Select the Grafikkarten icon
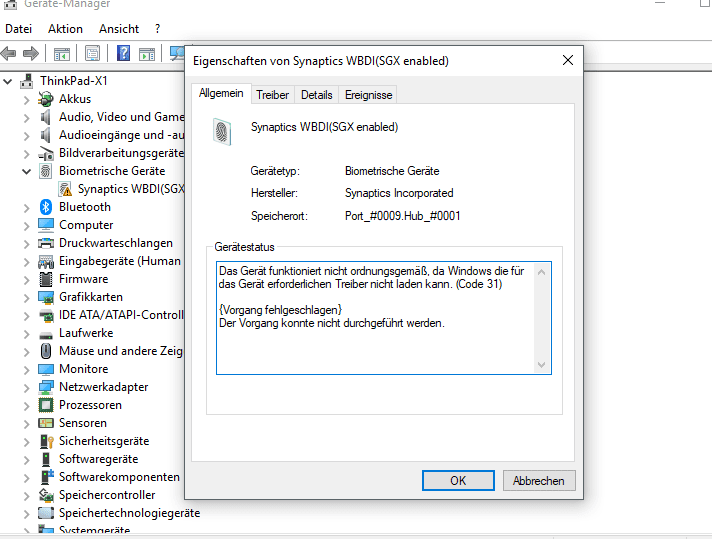The width and height of the screenshot is (712, 539). [46, 297]
